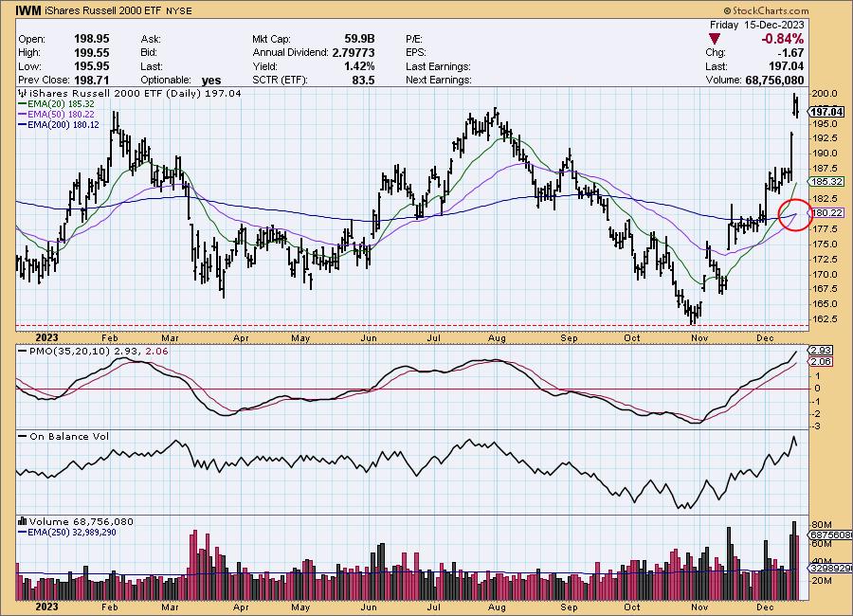Click the 185.32 EMA tag on price axis
The height and width of the screenshot is (616, 853).
(x=826, y=182)
